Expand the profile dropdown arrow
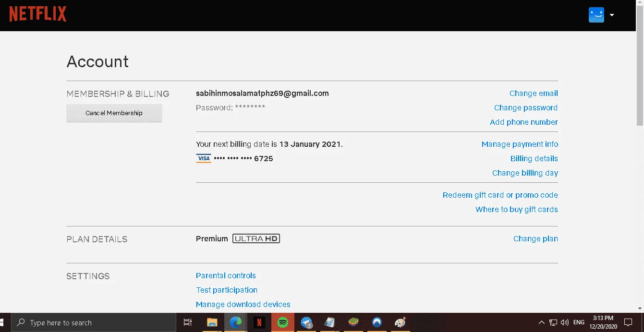This screenshot has width=644, height=332. [x=612, y=15]
